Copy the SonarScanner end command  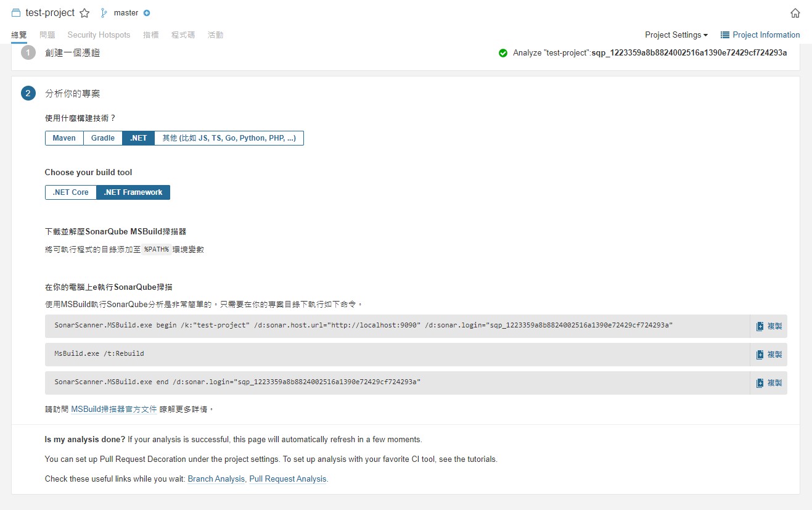tap(769, 383)
